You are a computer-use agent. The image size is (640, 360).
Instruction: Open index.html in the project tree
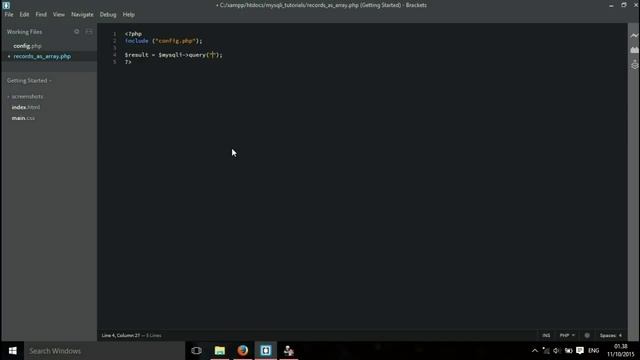(26, 107)
